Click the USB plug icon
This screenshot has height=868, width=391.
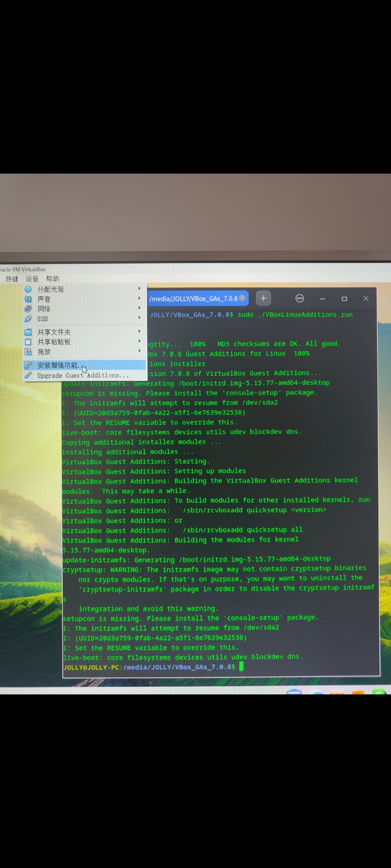pyautogui.click(x=28, y=319)
